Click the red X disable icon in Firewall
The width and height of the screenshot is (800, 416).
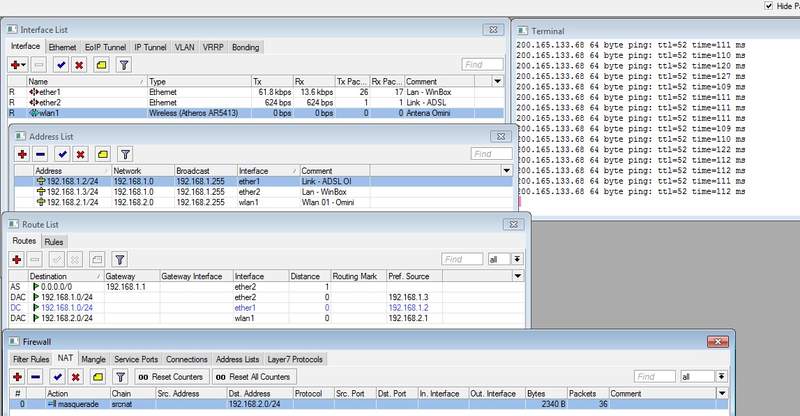[x=76, y=377]
